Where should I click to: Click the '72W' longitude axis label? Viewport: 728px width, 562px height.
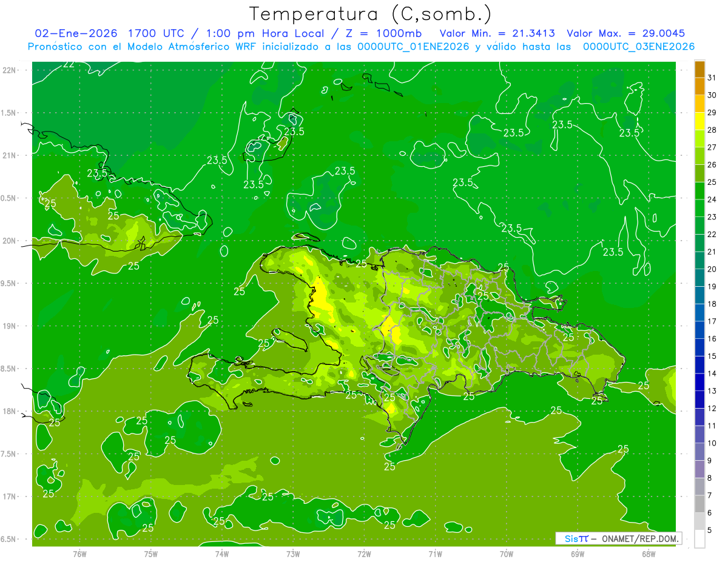pyautogui.click(x=364, y=554)
